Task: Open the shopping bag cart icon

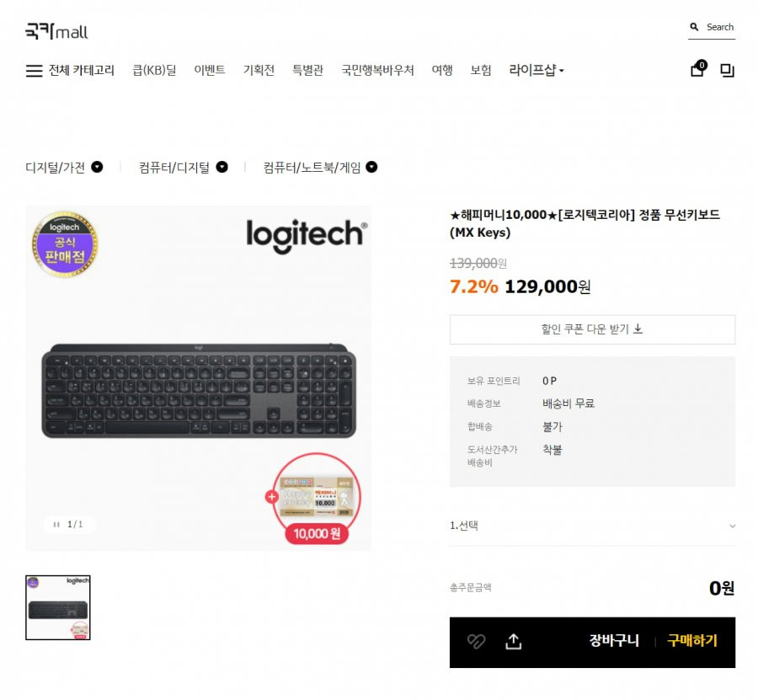Action: pos(698,68)
